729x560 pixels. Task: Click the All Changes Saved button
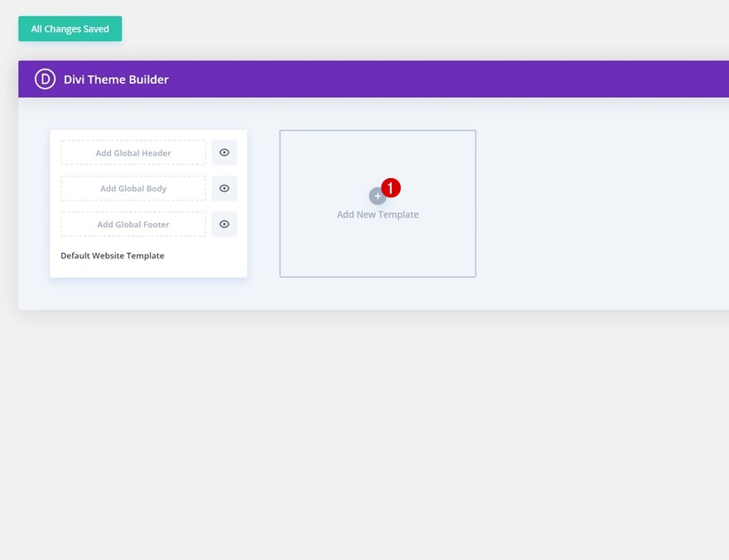point(70,29)
